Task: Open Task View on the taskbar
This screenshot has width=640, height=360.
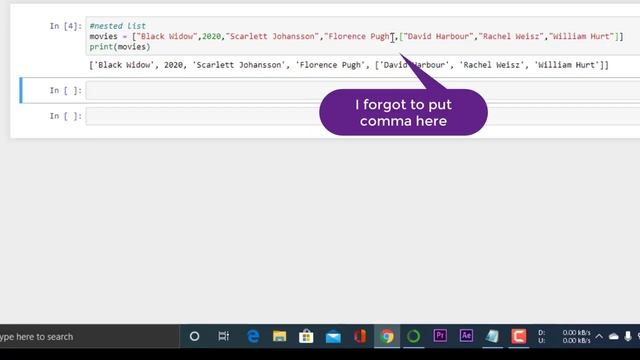Action: pyautogui.click(x=223, y=336)
